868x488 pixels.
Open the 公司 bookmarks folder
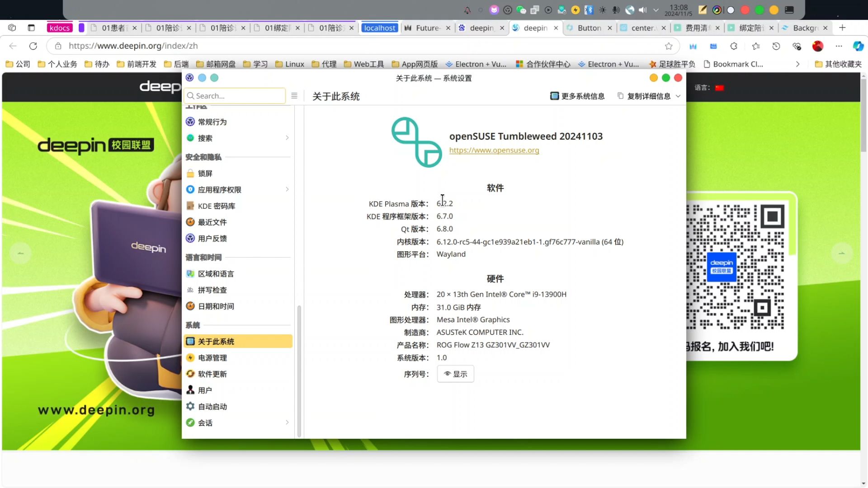pyautogui.click(x=18, y=64)
